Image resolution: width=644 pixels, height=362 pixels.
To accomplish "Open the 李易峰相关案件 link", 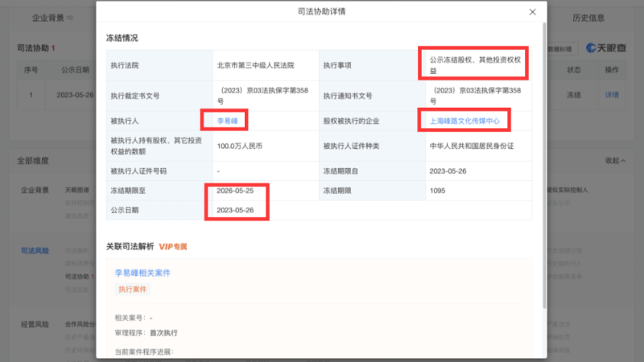I will pos(142,273).
